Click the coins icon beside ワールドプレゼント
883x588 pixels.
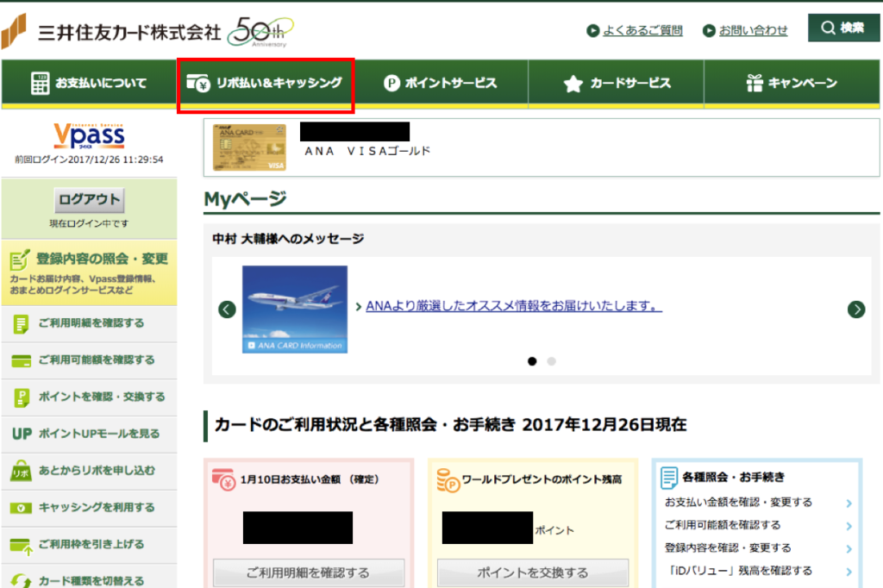(x=448, y=480)
